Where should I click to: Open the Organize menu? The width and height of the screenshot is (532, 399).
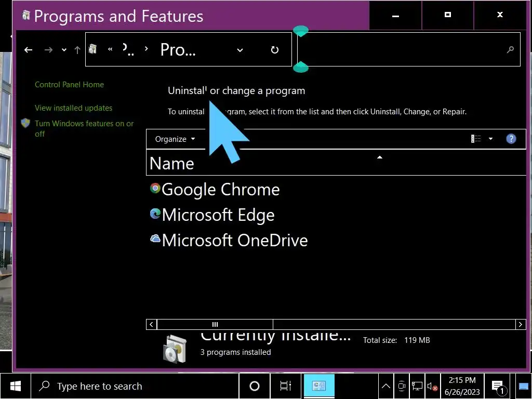click(175, 139)
